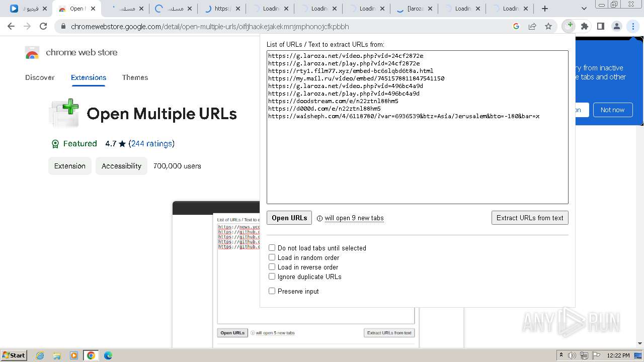This screenshot has height=362, width=644.
Task: Click the browser forward arrow
Action: (27, 26)
